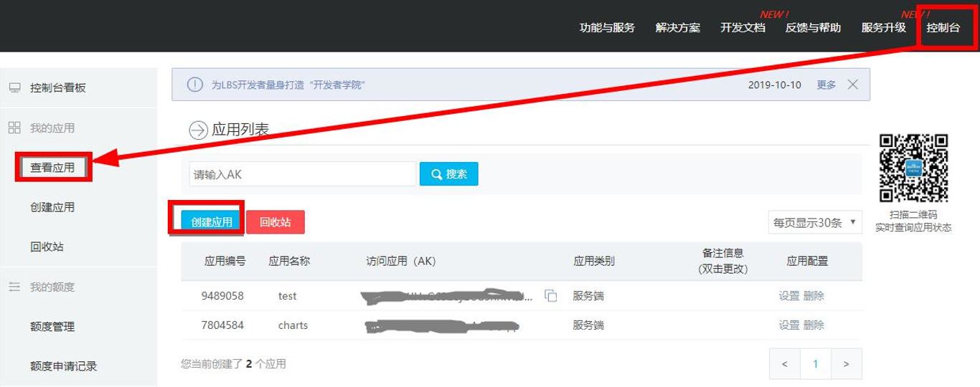Click the 我的应用 grid icon in sidebar
Viewport: 980px width, 387px height.
(x=14, y=128)
